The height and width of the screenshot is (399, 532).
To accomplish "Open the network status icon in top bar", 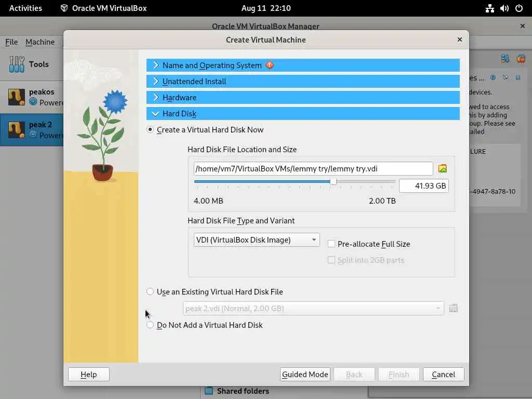I will 489,8.
